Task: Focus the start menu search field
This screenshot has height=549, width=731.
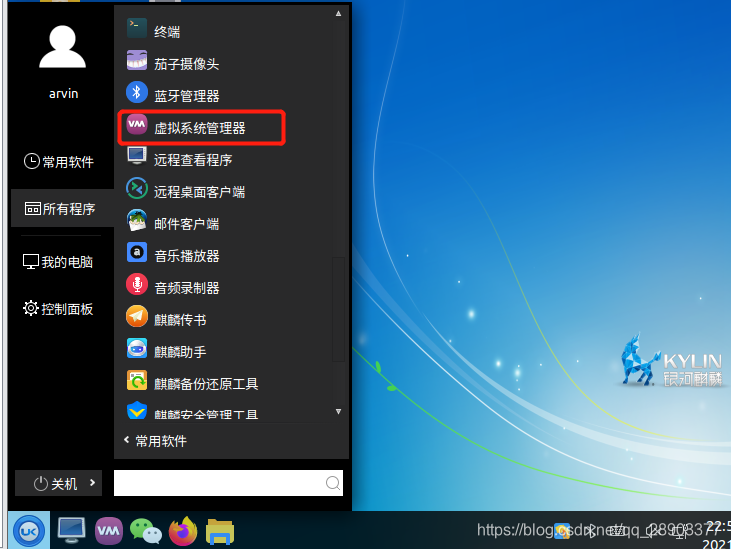Action: tap(228, 483)
